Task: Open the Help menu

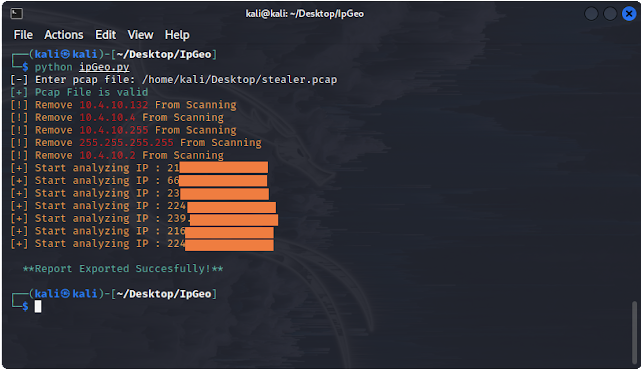Action: pyautogui.click(x=177, y=35)
